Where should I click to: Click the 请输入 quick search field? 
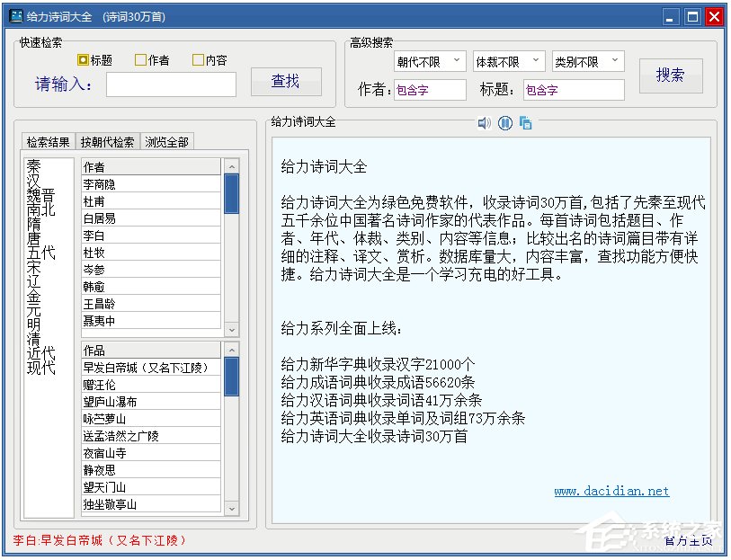(x=171, y=84)
